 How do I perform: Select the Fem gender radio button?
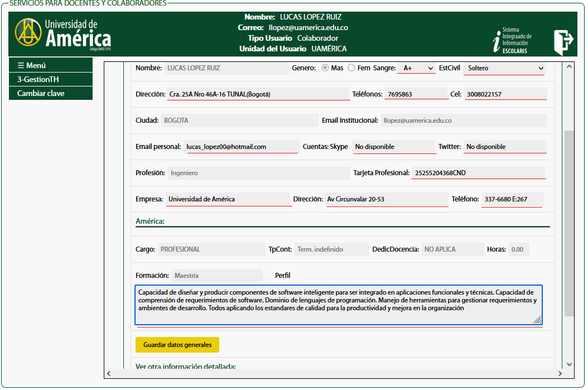[351, 68]
